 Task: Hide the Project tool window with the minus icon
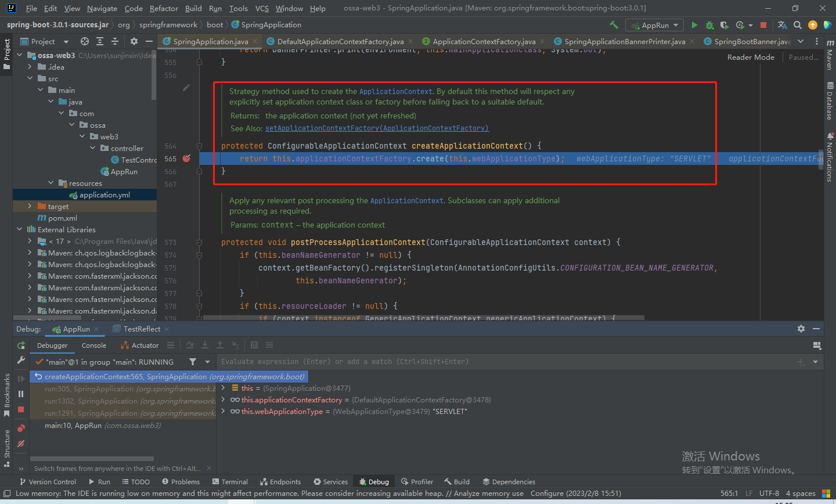[x=149, y=41]
